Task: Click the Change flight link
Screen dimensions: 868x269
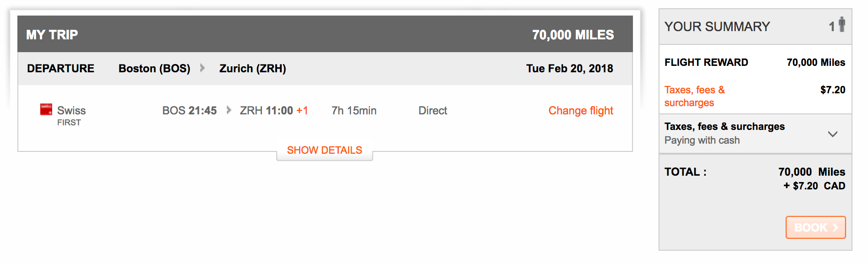Action: pos(580,111)
